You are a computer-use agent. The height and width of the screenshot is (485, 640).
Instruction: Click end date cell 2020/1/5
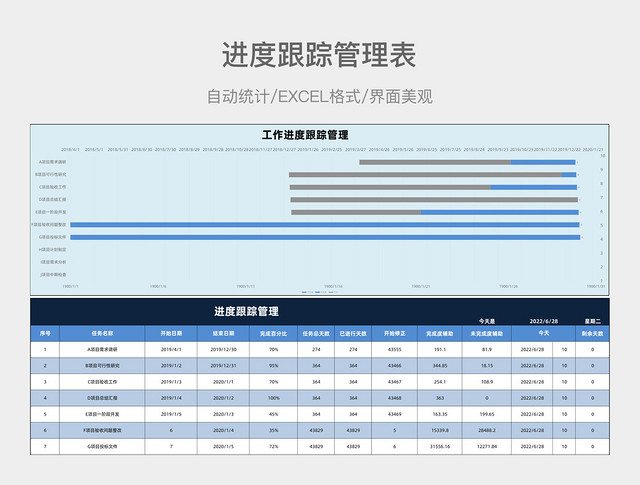pos(223,447)
